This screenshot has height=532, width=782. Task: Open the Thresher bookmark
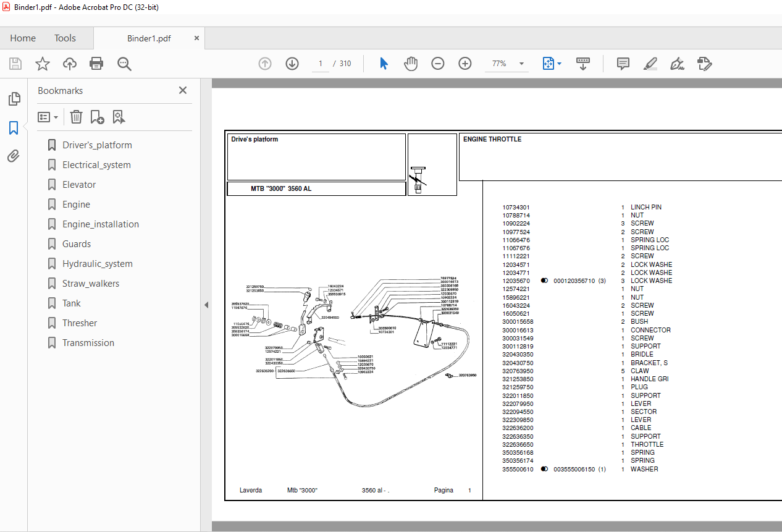(80, 323)
